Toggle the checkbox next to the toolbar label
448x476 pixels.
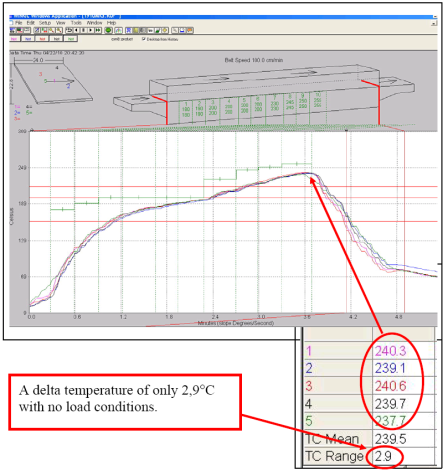tap(144, 39)
